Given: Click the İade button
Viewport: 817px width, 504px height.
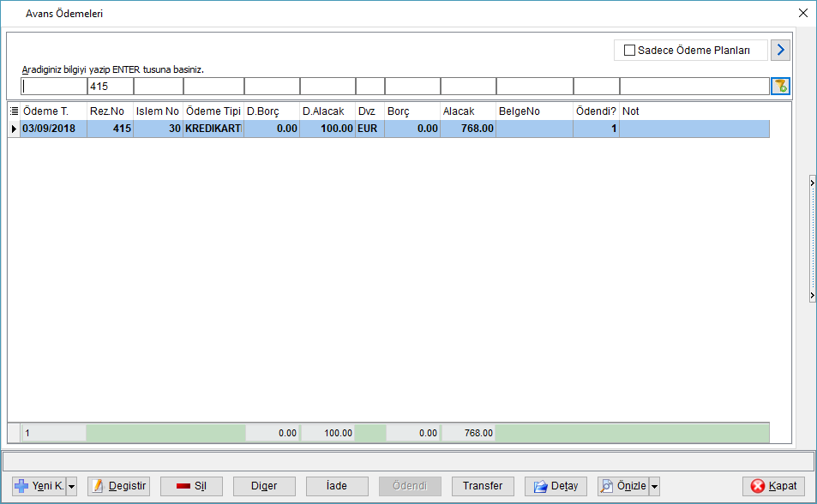Looking at the screenshot, I should pyautogui.click(x=337, y=486).
